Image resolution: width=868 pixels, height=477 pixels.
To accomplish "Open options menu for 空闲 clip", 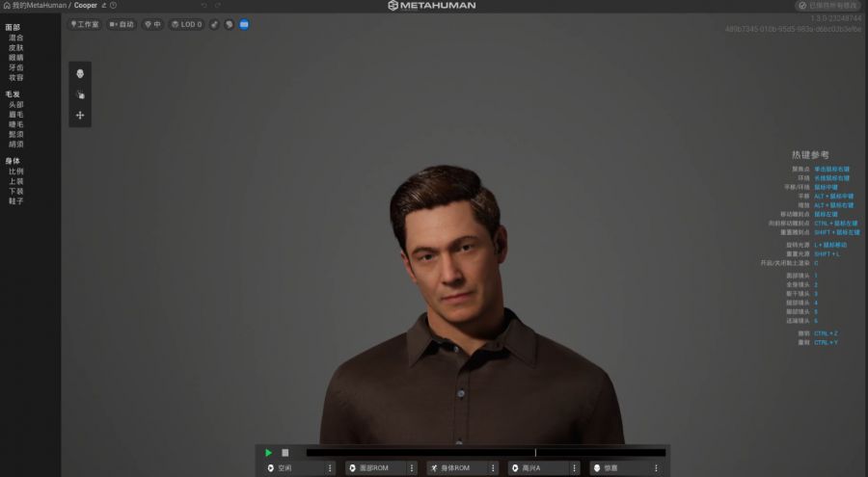I will pos(330,468).
